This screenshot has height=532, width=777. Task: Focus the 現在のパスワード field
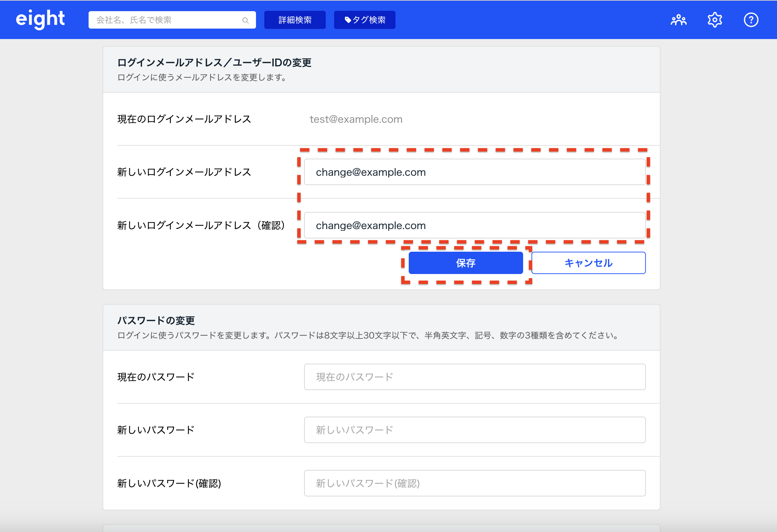tap(474, 377)
